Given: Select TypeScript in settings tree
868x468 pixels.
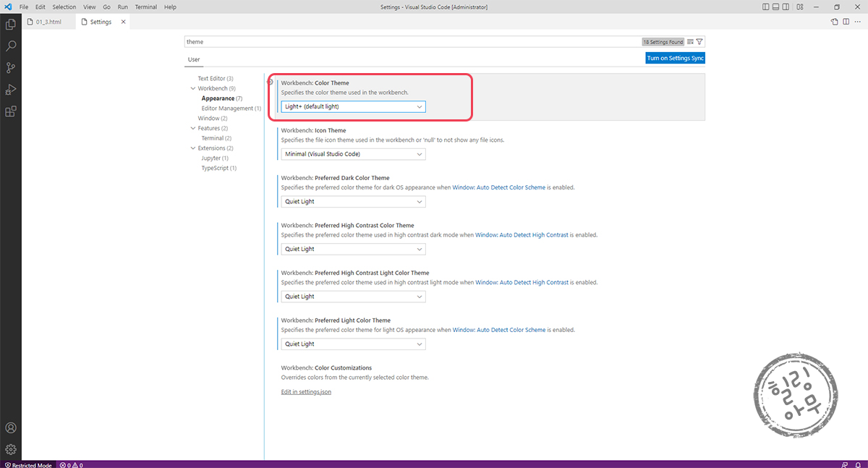Looking at the screenshot, I should pyautogui.click(x=219, y=168).
